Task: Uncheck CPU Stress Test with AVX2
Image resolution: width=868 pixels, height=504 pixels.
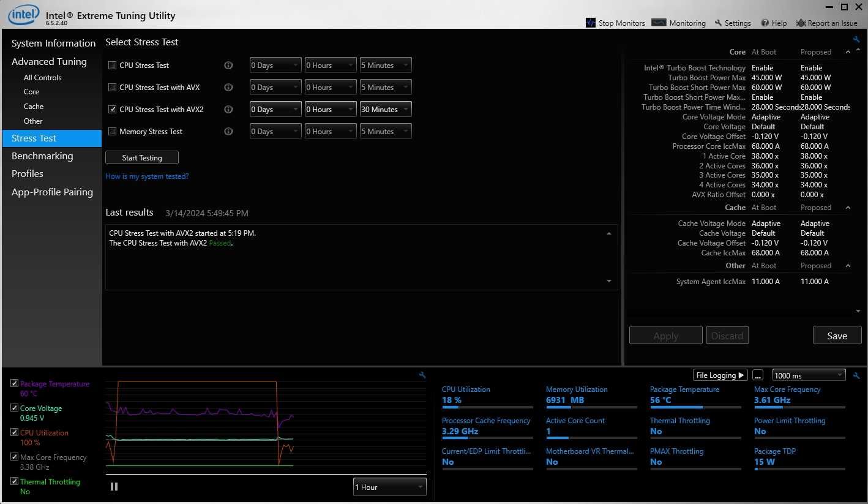Action: 112,109
